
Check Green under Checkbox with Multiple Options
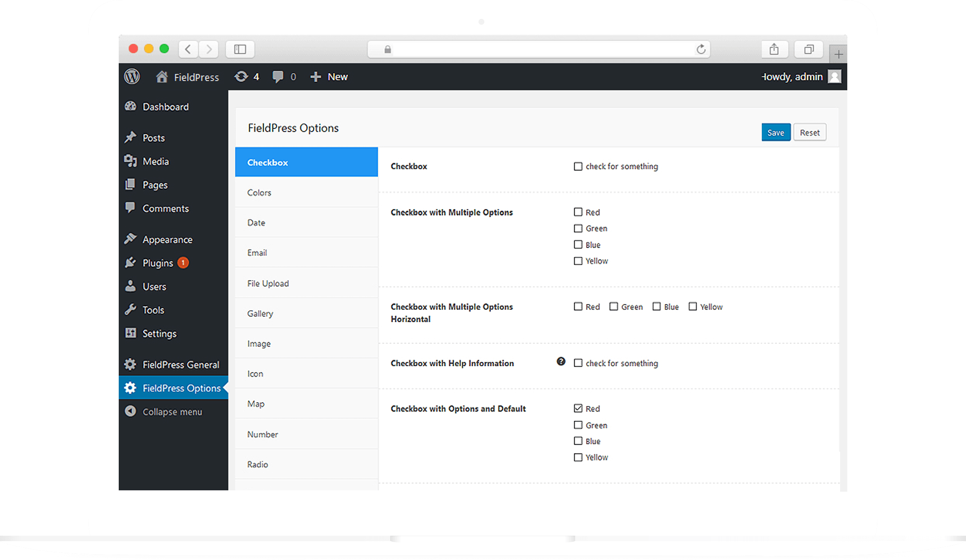578,228
